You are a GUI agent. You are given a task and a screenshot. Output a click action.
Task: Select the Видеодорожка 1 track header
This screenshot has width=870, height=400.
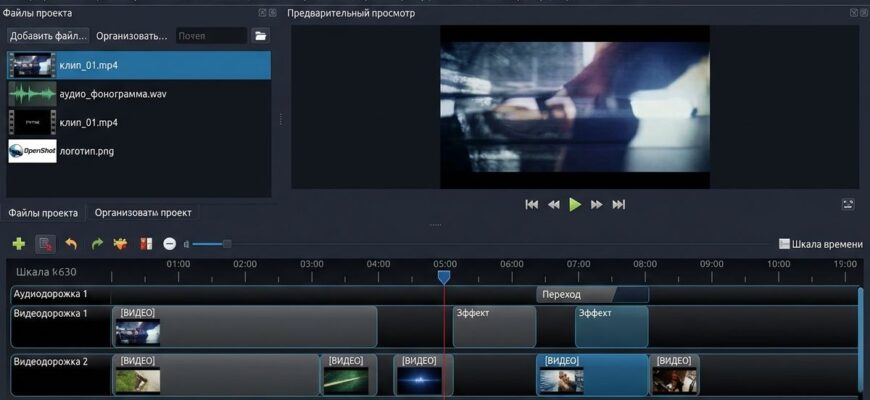click(x=61, y=327)
